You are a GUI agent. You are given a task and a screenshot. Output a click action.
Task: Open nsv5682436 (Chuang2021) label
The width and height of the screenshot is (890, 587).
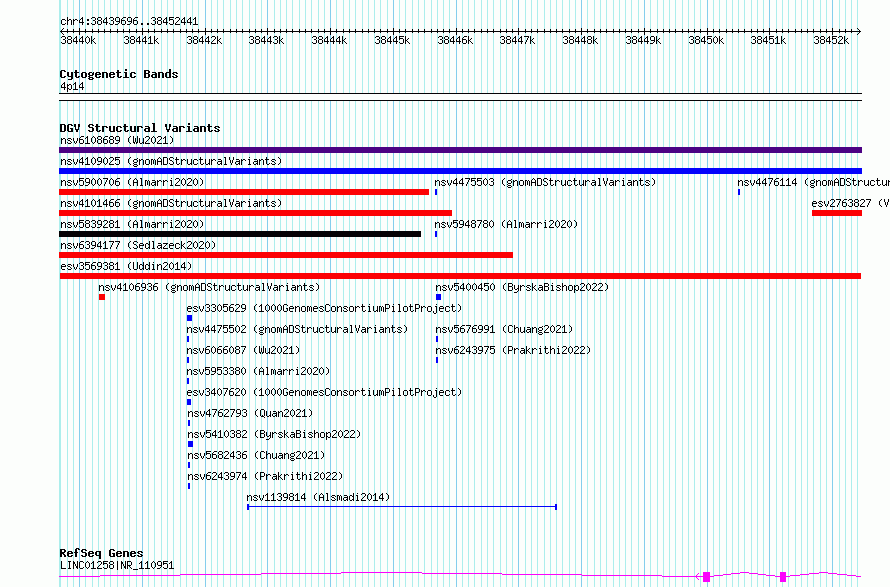coord(257,455)
